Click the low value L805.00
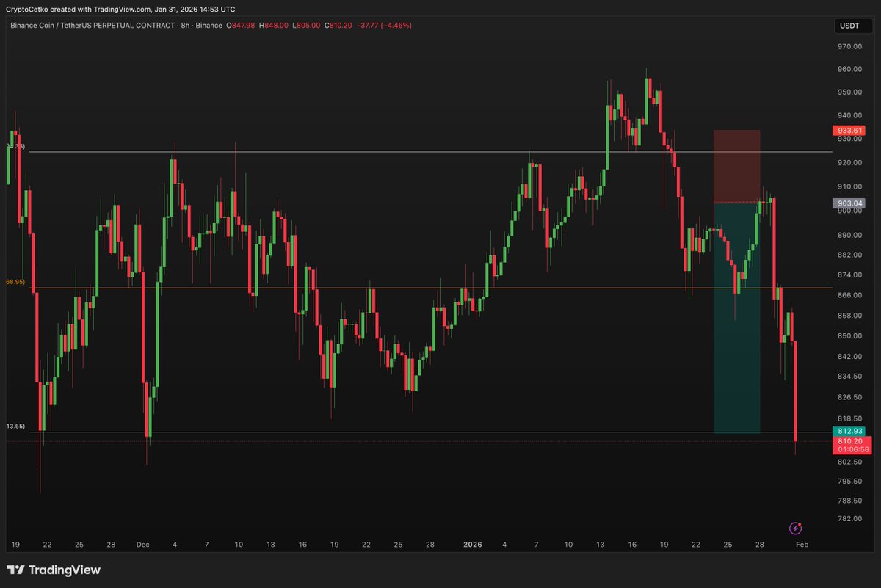881x588 pixels. (305, 26)
